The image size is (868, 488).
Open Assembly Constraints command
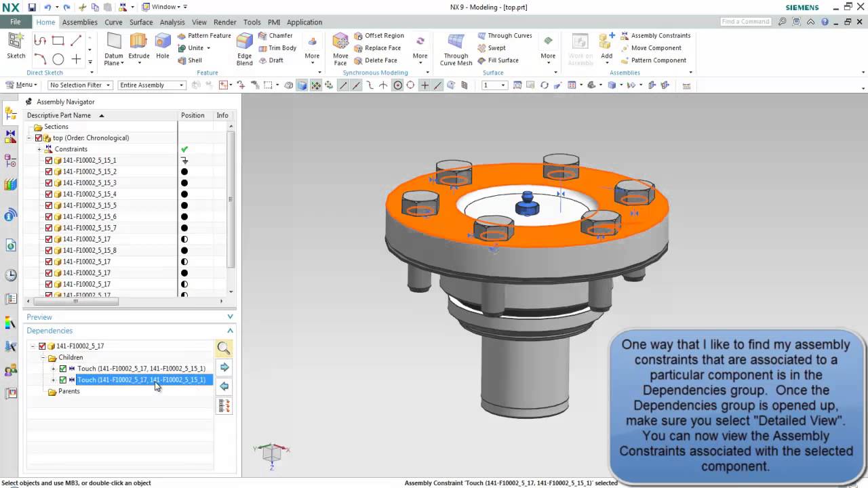[655, 36]
